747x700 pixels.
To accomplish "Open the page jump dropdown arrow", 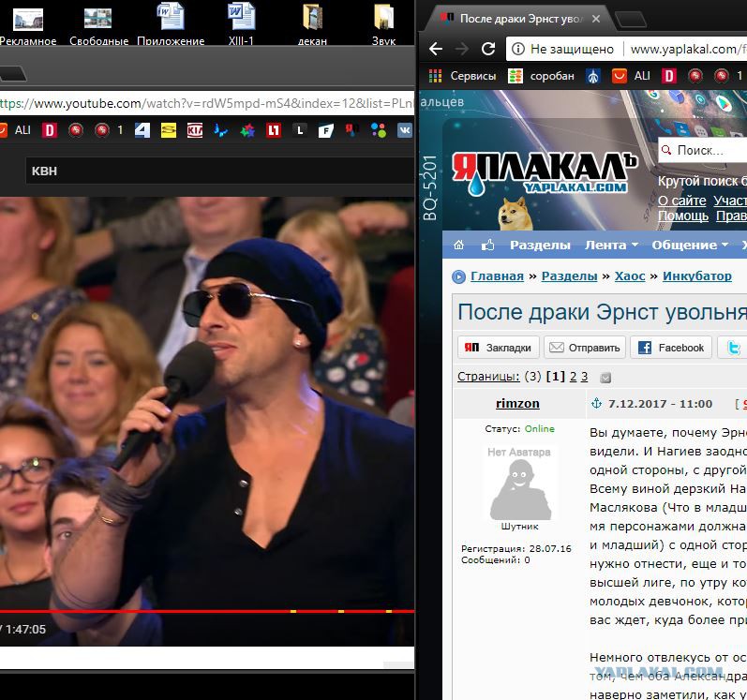I will pyautogui.click(x=605, y=378).
